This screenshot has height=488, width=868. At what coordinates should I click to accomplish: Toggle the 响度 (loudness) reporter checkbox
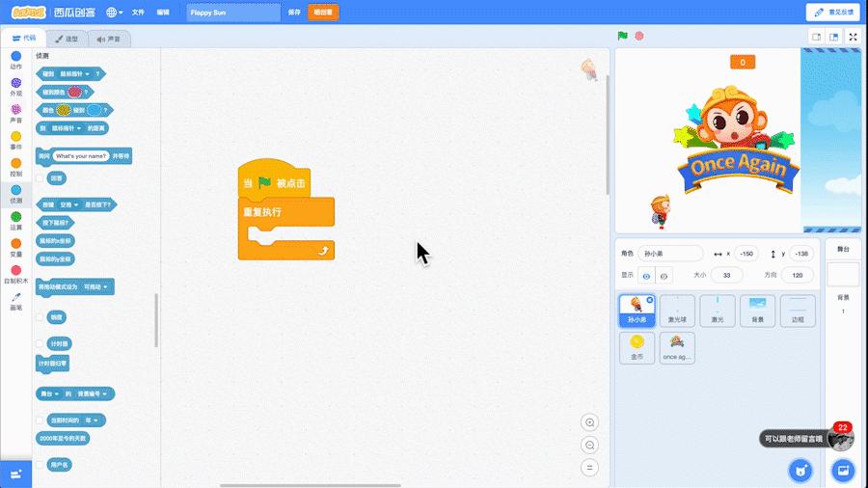(x=40, y=317)
